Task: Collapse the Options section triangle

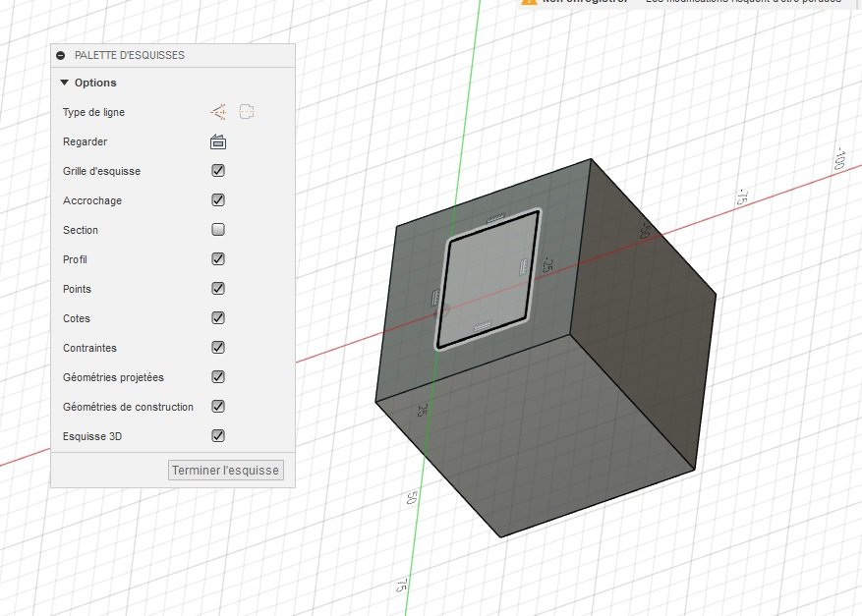Action: tap(64, 83)
